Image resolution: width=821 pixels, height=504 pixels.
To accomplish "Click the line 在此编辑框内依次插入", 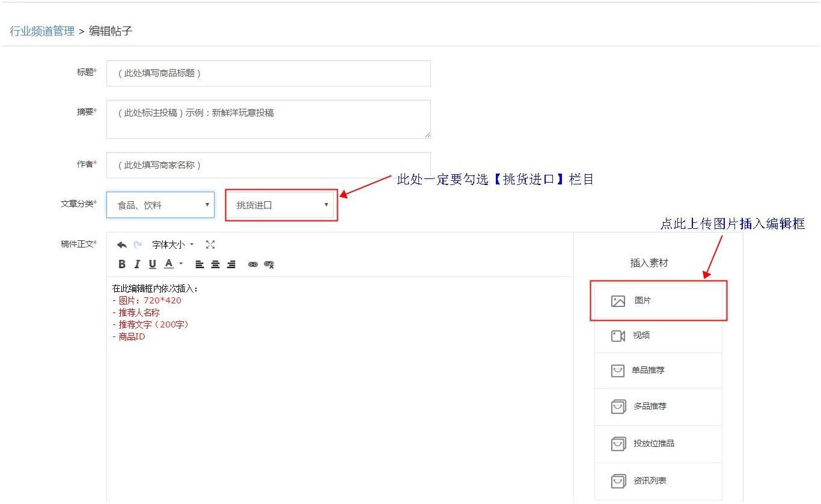I will tap(155, 289).
